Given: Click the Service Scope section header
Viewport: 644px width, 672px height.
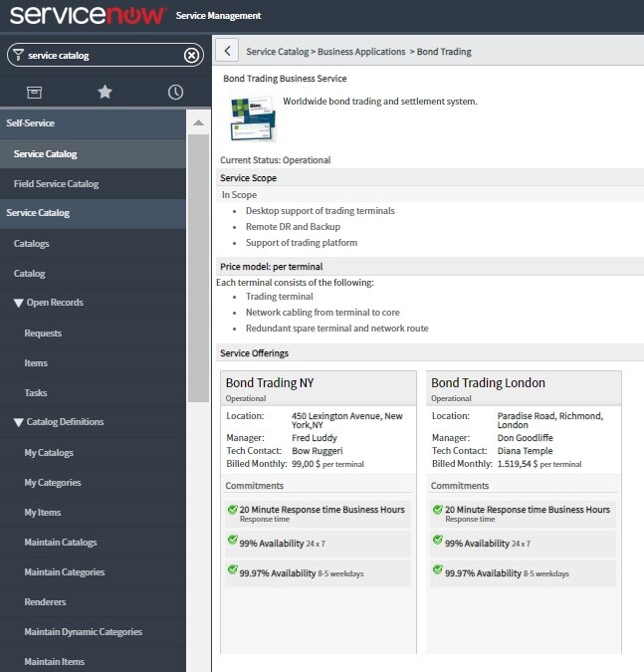Looking at the screenshot, I should click(430, 178).
